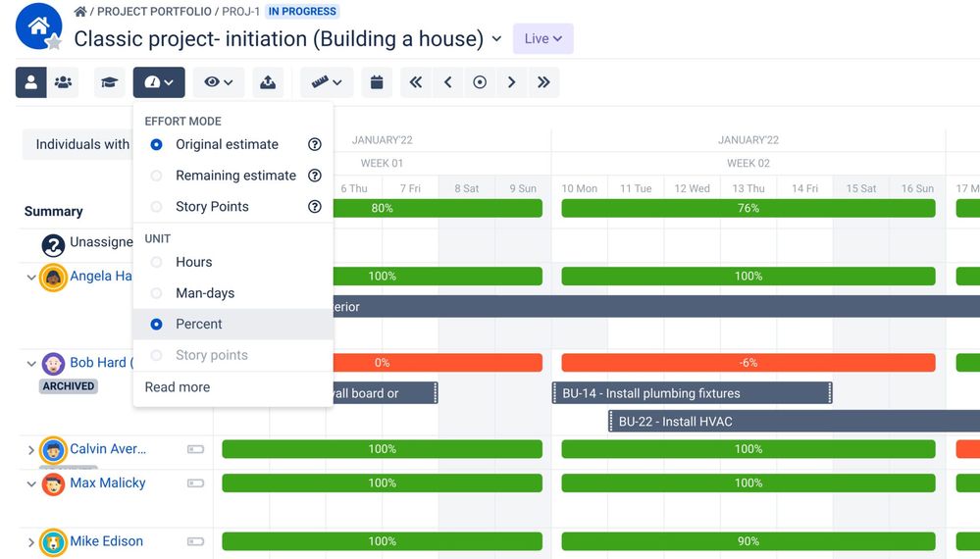
Task: Open Bob Hard's profile link
Action: (x=101, y=363)
